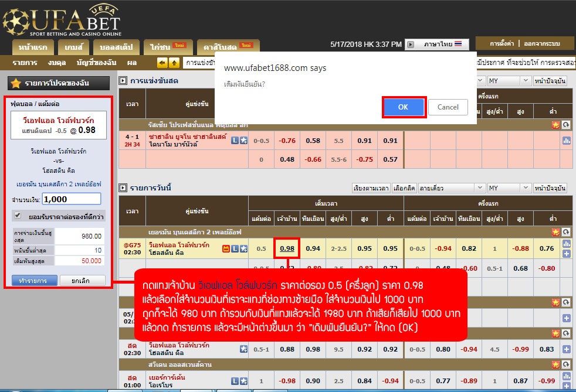The height and width of the screenshot is (392, 576).
Task: Click the star รายการโปรดของฉัน header
Action: pyautogui.click(x=59, y=83)
